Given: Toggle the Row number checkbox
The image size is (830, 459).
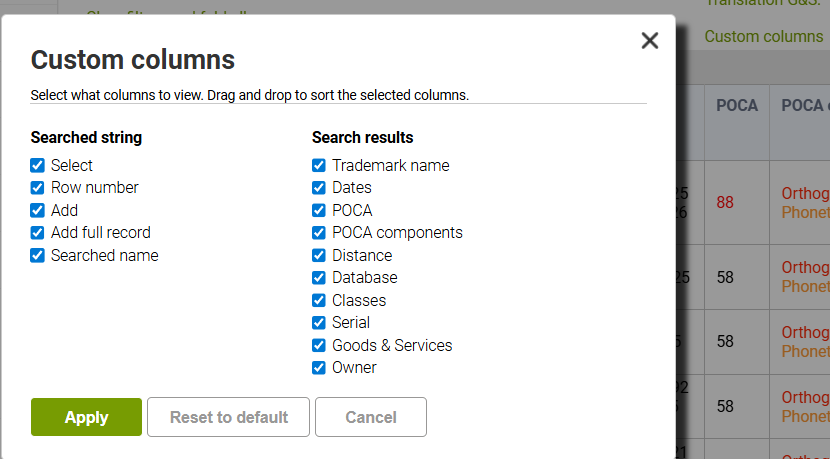Looking at the screenshot, I should (38, 188).
